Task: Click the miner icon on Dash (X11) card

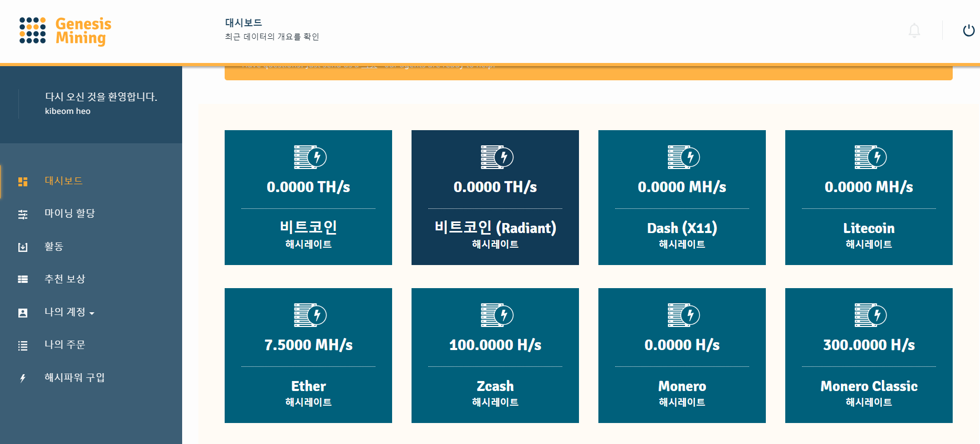Action: 683,157
